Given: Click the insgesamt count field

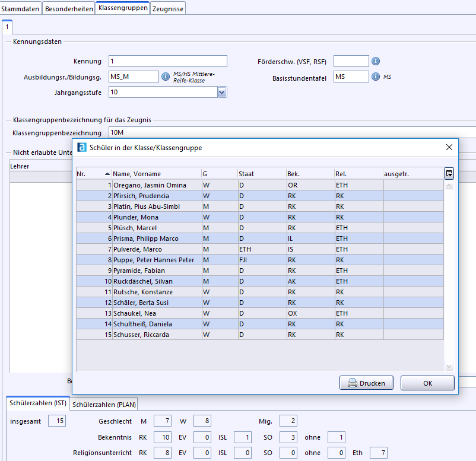Looking at the screenshot, I should coord(57,421).
